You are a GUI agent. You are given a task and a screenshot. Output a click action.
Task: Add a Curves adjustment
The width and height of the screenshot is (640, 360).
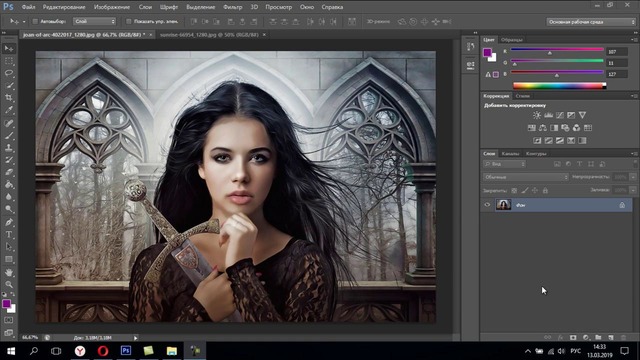click(560, 116)
